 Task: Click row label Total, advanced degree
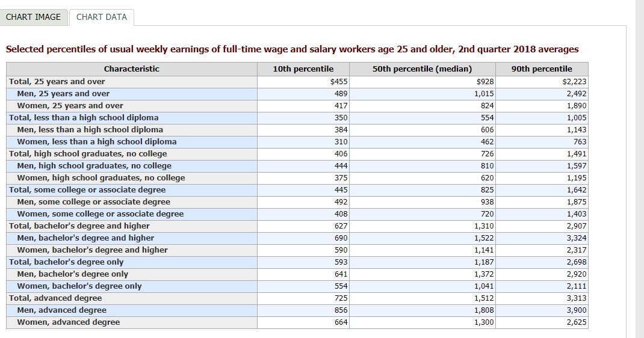click(55, 298)
